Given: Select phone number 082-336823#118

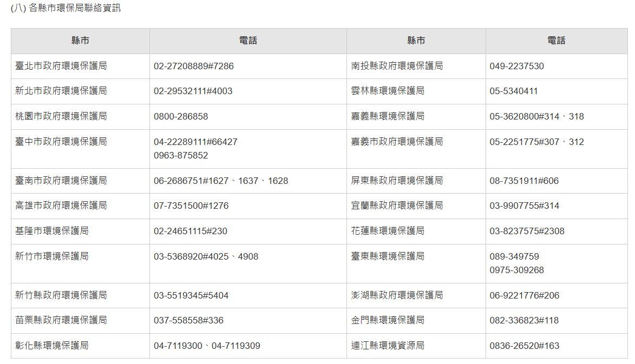Looking at the screenshot, I should pyautogui.click(x=524, y=321).
